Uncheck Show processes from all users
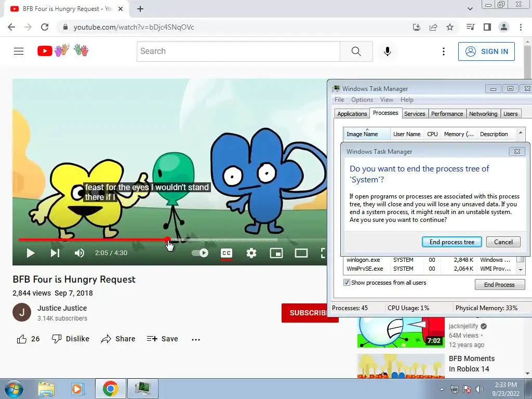532x399 pixels. pos(347,283)
